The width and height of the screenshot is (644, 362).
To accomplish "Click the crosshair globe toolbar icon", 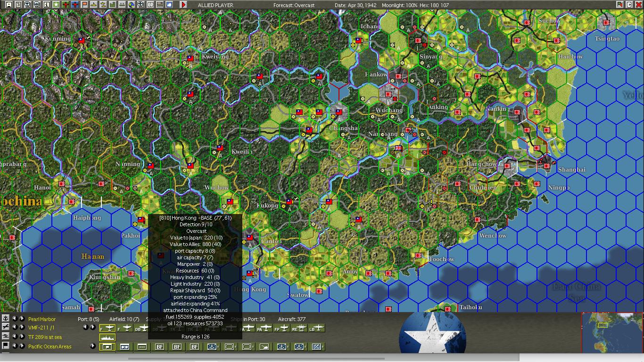I will [140, 4].
